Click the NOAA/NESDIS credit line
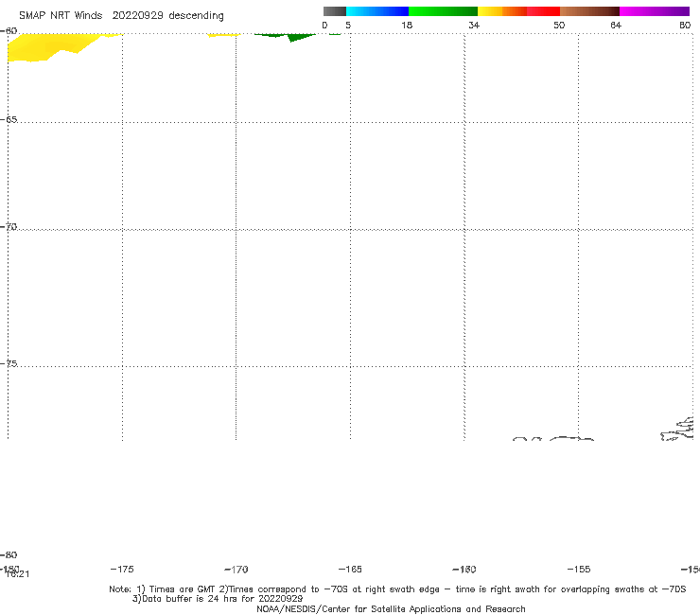700x615 pixels. (391, 609)
